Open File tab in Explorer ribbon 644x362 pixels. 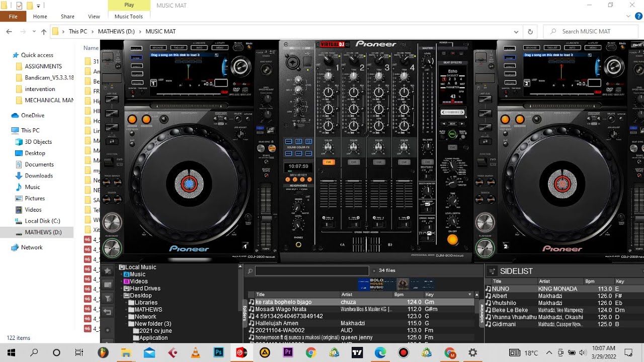[x=13, y=17]
